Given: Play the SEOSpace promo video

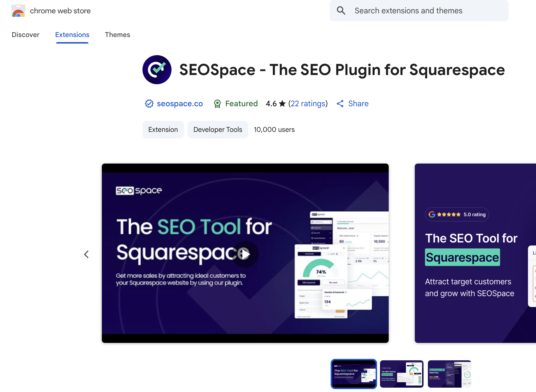Looking at the screenshot, I should (x=245, y=254).
